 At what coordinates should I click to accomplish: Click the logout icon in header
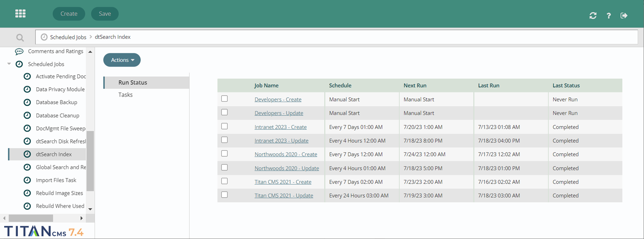pos(624,16)
